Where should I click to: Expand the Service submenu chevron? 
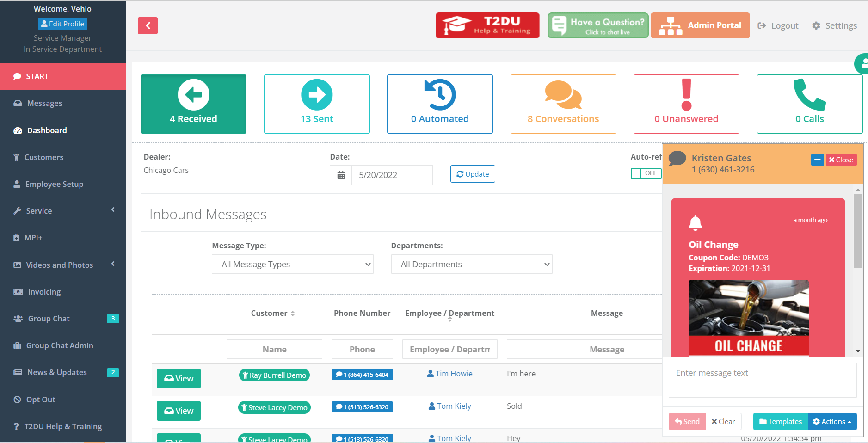pos(112,209)
